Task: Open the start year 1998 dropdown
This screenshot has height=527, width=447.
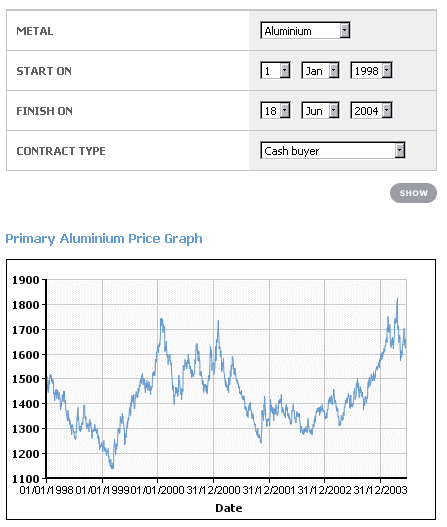Action: pyautogui.click(x=371, y=71)
